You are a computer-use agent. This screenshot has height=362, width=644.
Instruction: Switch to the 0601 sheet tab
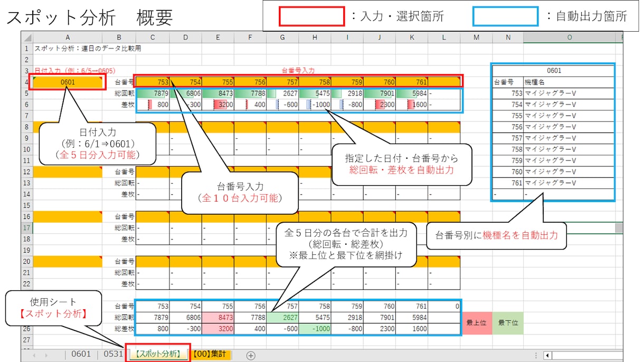pos(81,354)
